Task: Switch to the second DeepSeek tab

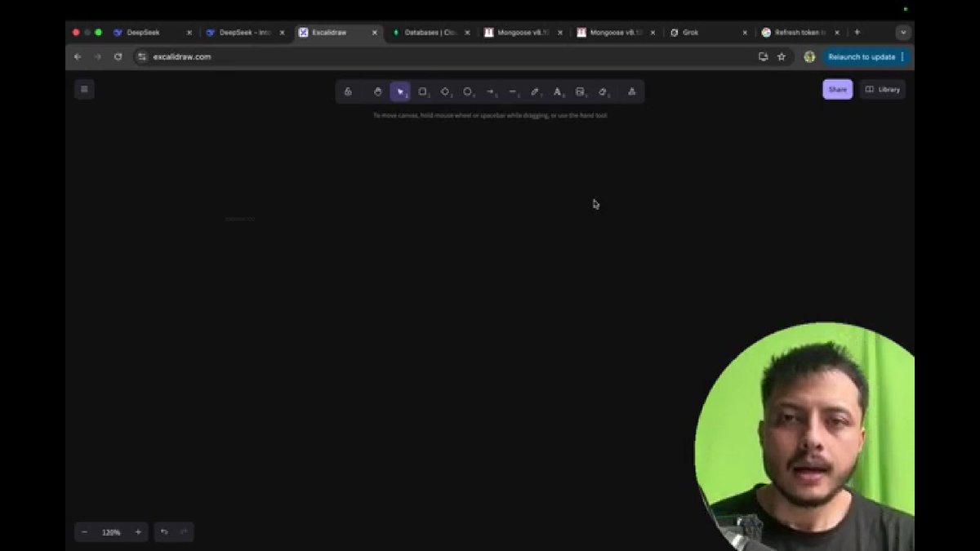Action: [244, 33]
